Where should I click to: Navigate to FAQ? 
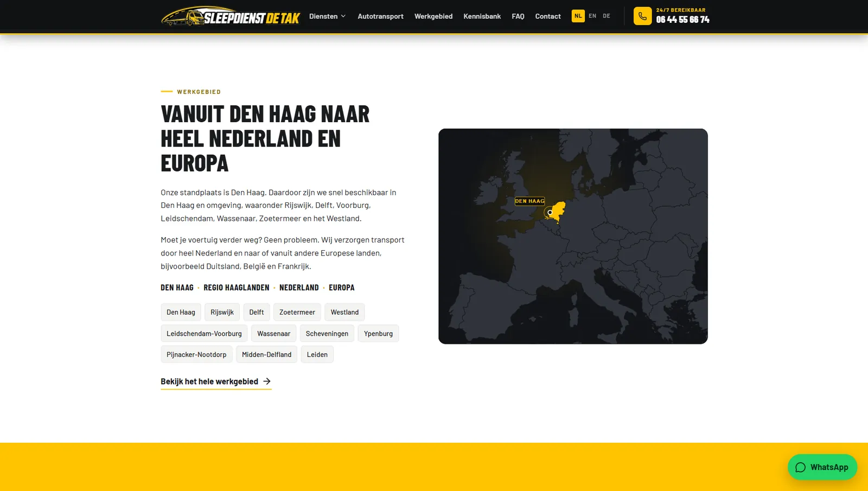(518, 16)
